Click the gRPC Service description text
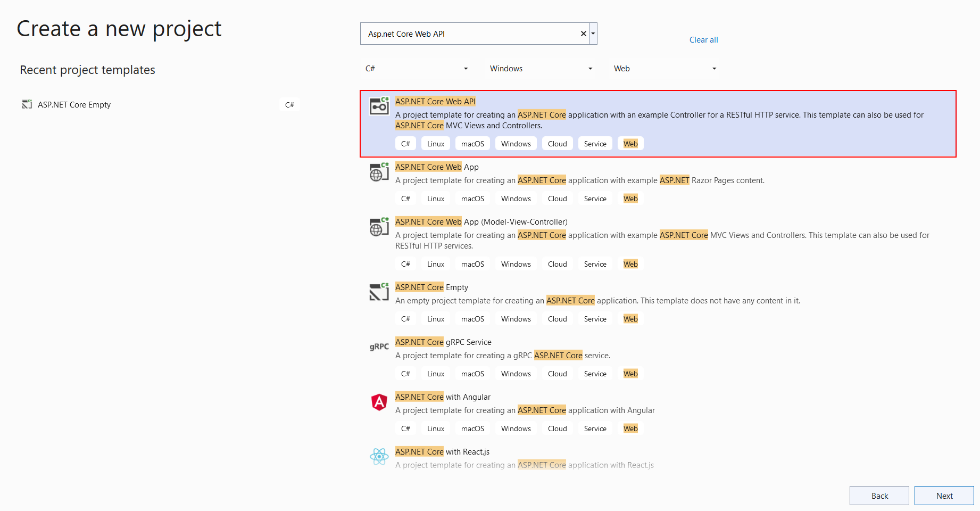980x511 pixels. (503, 356)
